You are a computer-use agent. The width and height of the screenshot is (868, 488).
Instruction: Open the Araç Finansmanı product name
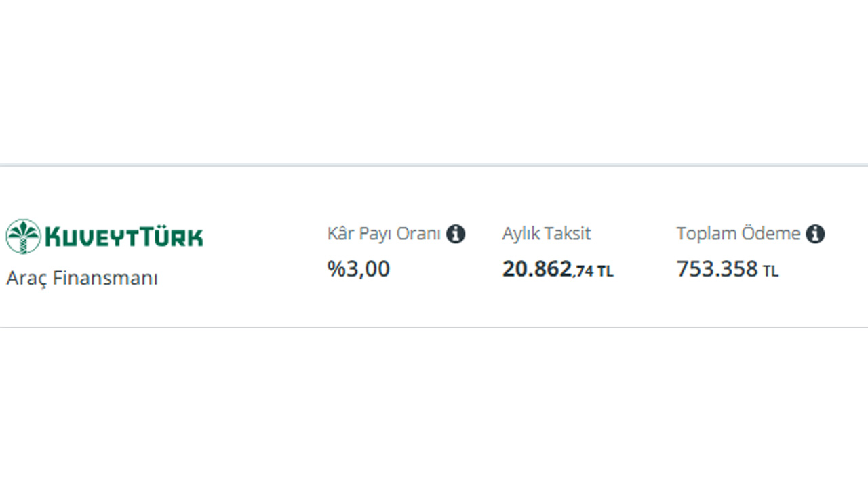pos(82,278)
